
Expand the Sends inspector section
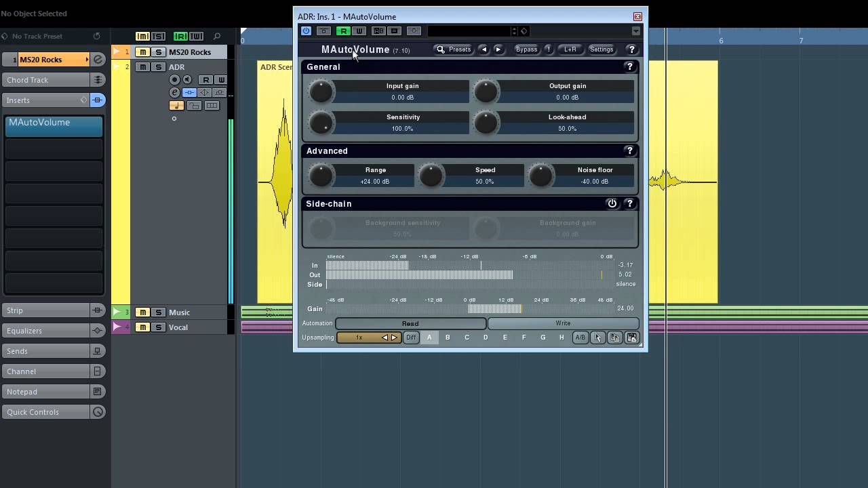tap(47, 351)
